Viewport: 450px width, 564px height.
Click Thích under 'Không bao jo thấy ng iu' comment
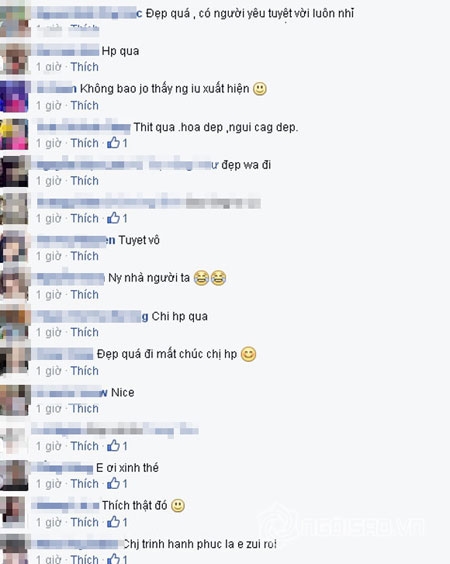coord(85,105)
